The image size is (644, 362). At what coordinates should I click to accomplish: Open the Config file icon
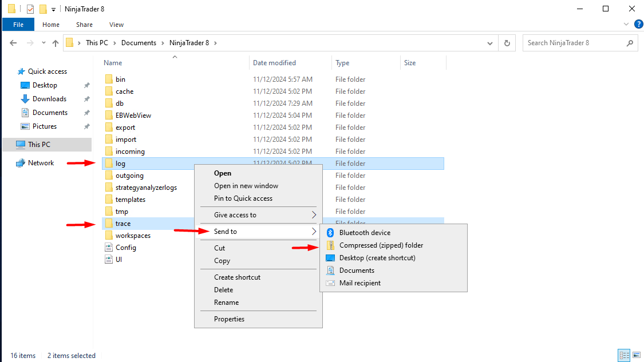tap(109, 248)
